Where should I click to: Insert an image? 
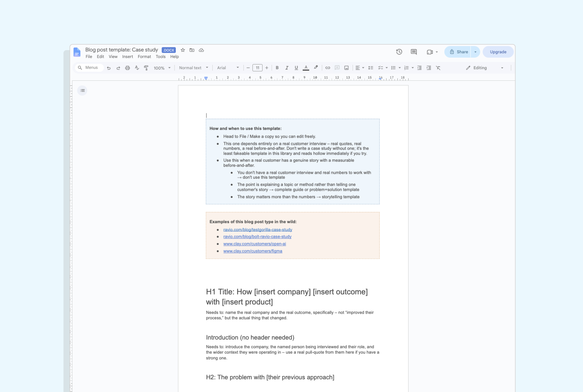347,68
